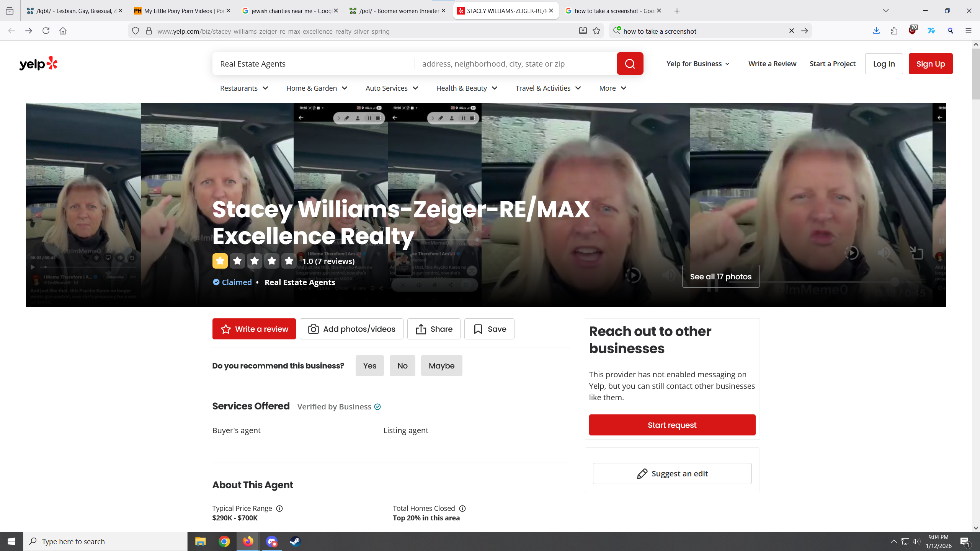
Task: Click the Write a review button
Action: (254, 329)
